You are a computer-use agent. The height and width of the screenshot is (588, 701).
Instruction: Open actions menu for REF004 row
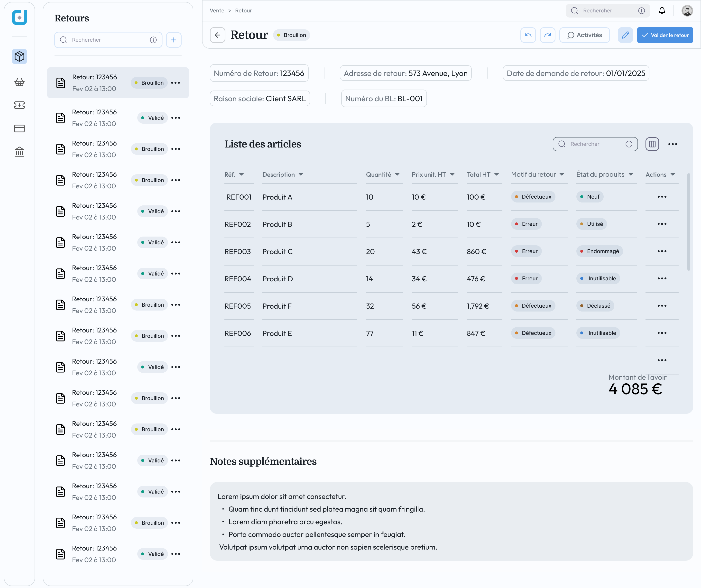(x=662, y=278)
